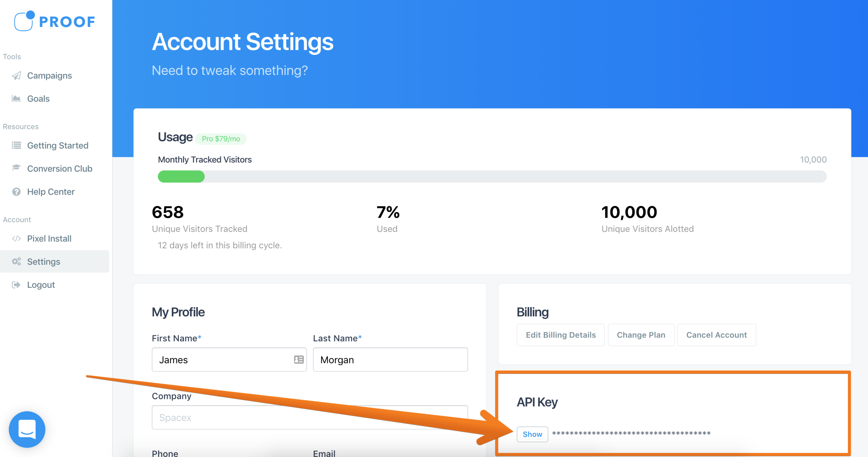The width and height of the screenshot is (868, 457).
Task: Click the Proof logo icon
Action: [x=24, y=21]
